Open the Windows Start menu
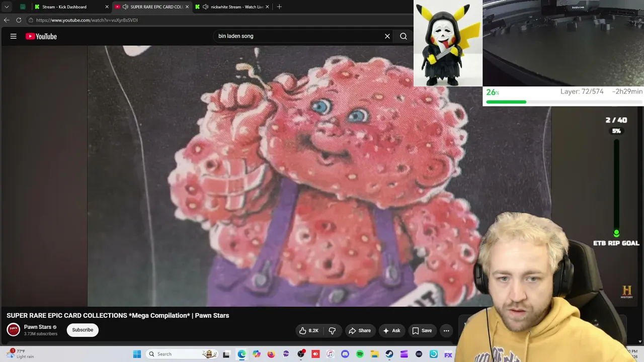 pyautogui.click(x=137, y=354)
